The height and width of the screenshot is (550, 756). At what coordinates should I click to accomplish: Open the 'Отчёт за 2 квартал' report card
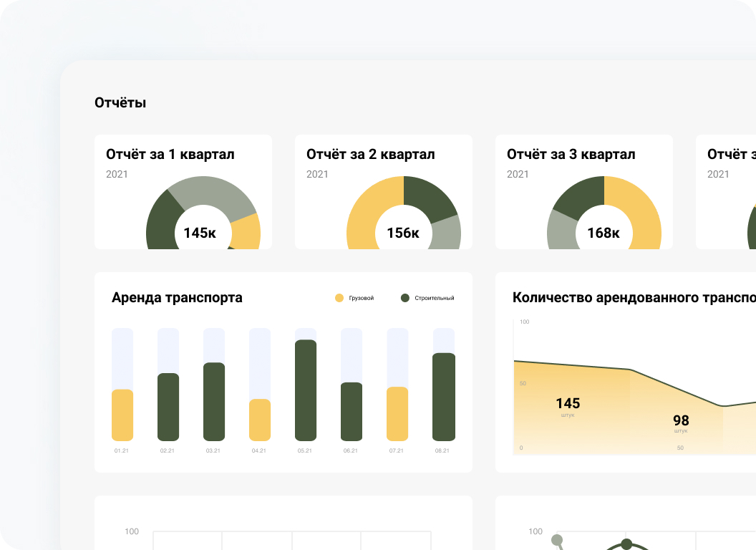384,192
